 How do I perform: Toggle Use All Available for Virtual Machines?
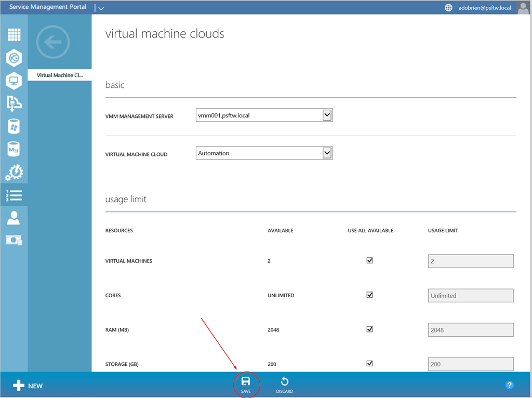pyautogui.click(x=370, y=260)
